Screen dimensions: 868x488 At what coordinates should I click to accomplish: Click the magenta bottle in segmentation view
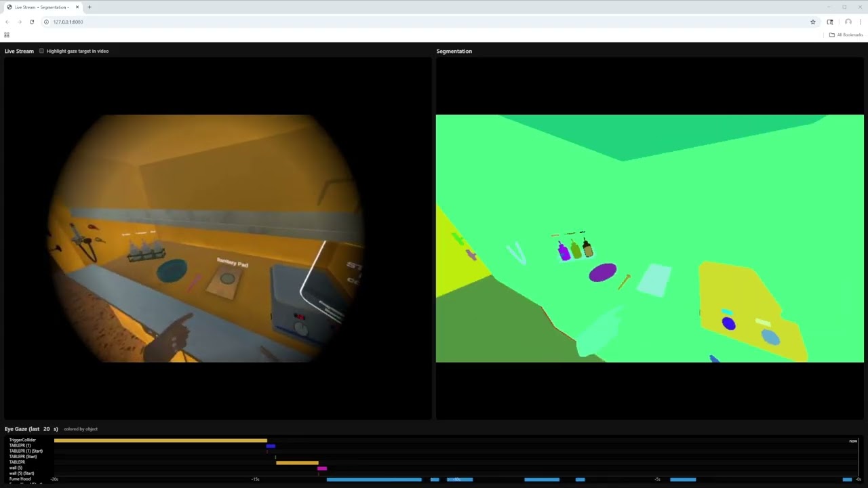pyautogui.click(x=564, y=251)
